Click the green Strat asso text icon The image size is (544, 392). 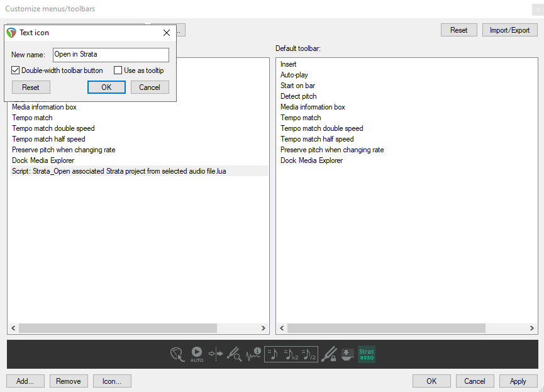pyautogui.click(x=366, y=355)
